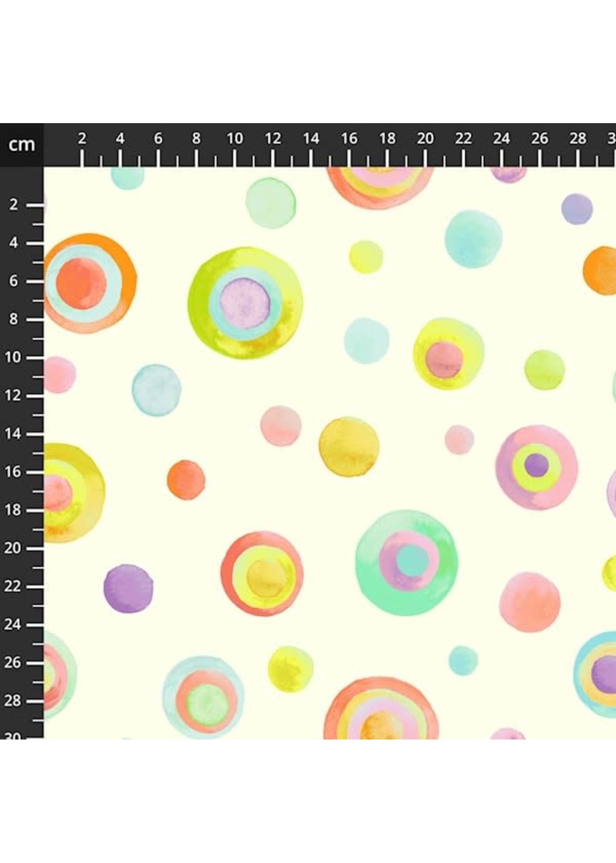Click the "cm" unit label
This screenshot has height=863, width=616.
pyautogui.click(x=21, y=144)
